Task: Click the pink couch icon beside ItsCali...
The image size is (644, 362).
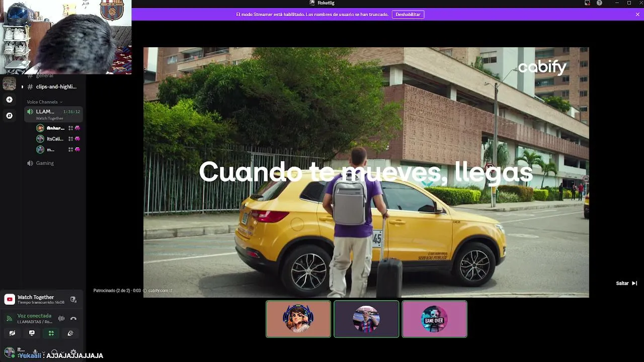Action: pos(77,139)
